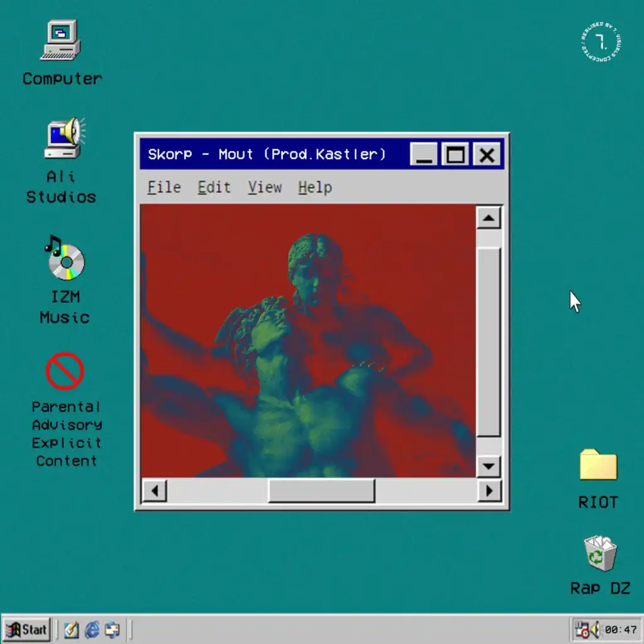The width and height of the screenshot is (644, 644).
Task: Open the Edit menu
Action: tap(214, 187)
